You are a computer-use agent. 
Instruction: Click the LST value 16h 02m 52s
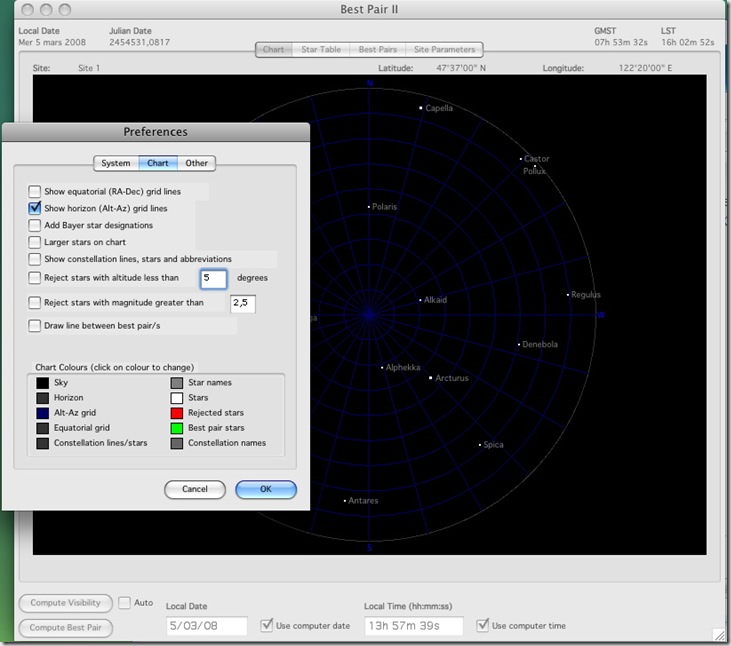688,42
